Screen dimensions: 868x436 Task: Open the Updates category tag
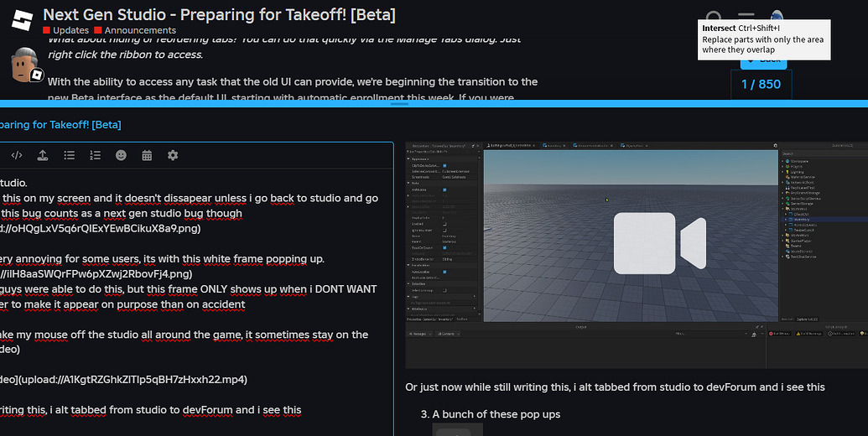pyautogui.click(x=66, y=30)
